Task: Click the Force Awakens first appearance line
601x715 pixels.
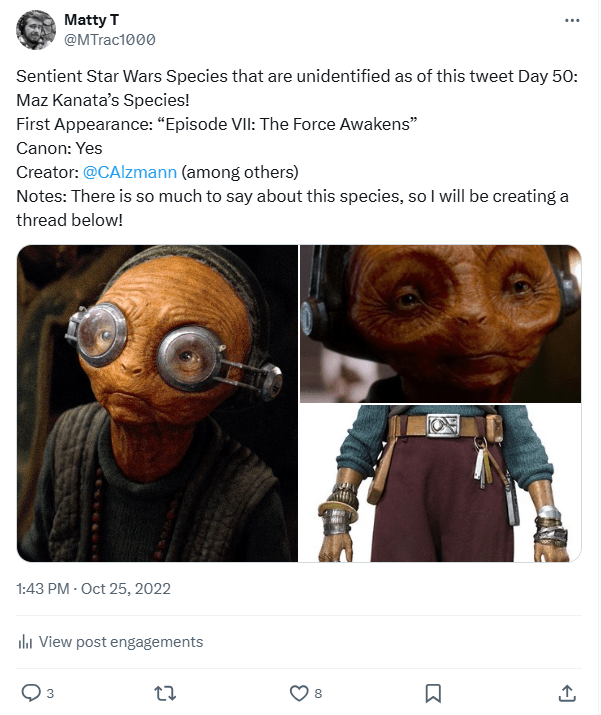Action: point(217,124)
